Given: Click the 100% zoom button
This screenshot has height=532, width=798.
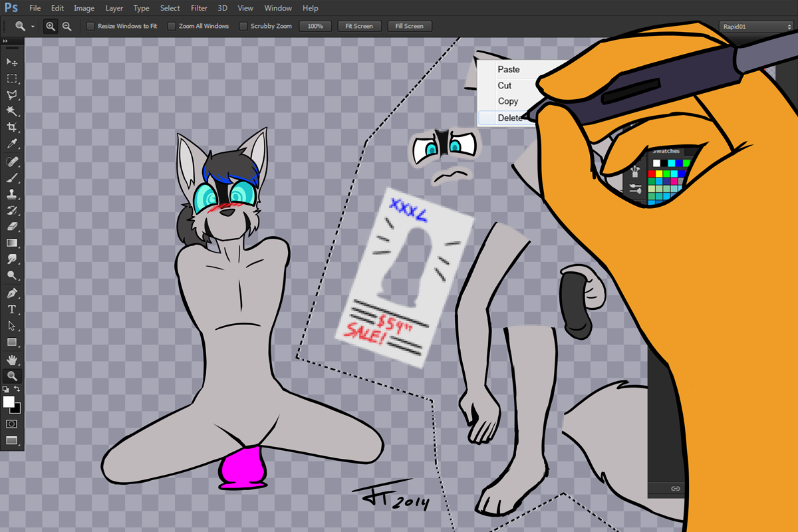Looking at the screenshot, I should pyautogui.click(x=316, y=26).
